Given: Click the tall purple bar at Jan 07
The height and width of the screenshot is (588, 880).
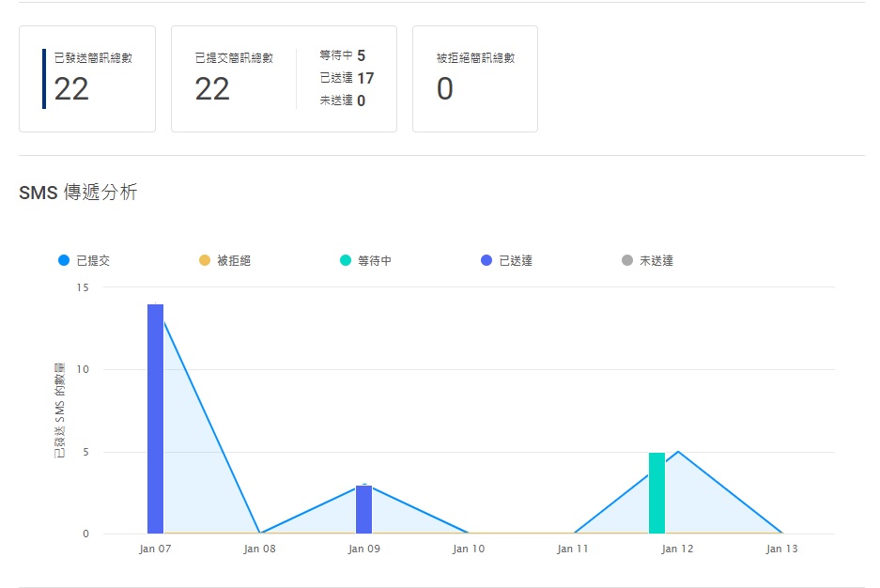Looking at the screenshot, I should 155,418.
